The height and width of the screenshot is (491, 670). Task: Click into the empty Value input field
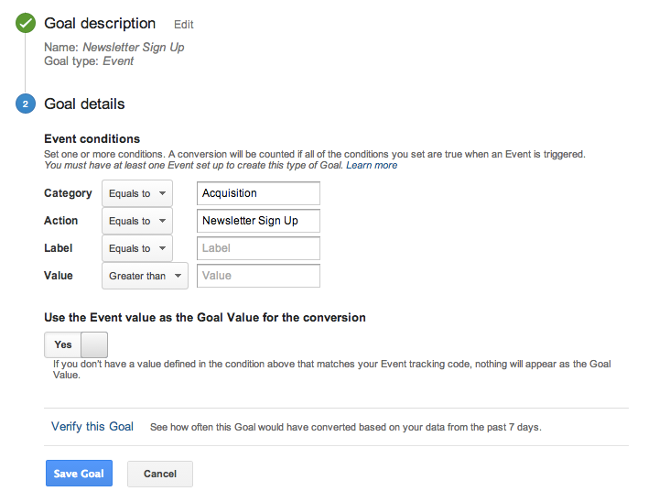coord(258,275)
